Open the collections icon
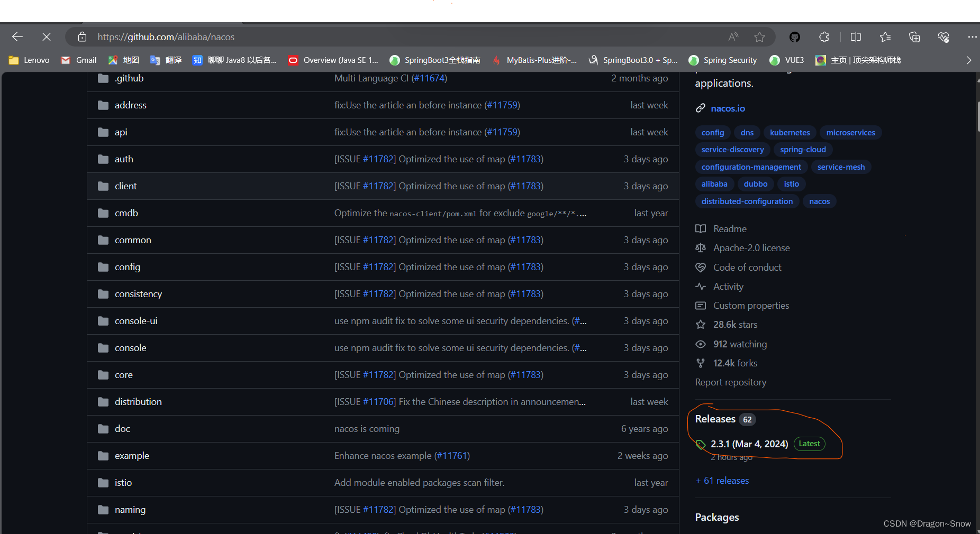The image size is (980, 534). 914,36
